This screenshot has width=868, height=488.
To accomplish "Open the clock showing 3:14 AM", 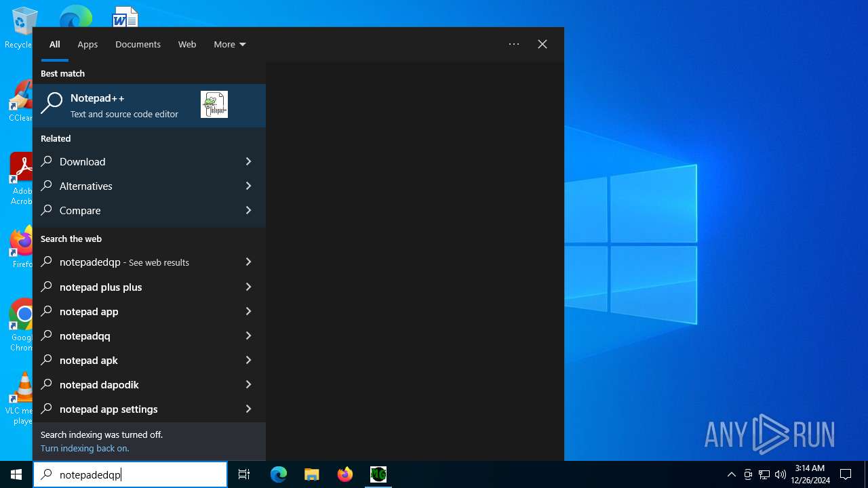I will pos(810,474).
